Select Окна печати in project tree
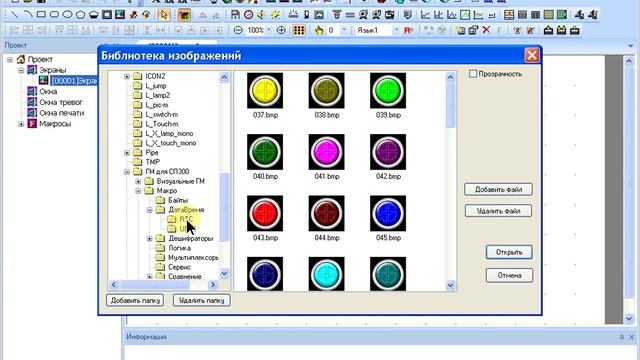This screenshot has height=360, width=640. pyautogui.click(x=61, y=113)
